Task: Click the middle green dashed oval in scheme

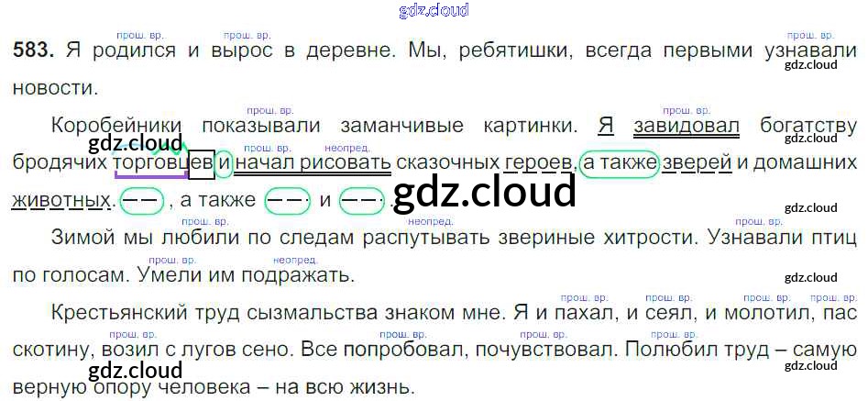Action: (285, 199)
